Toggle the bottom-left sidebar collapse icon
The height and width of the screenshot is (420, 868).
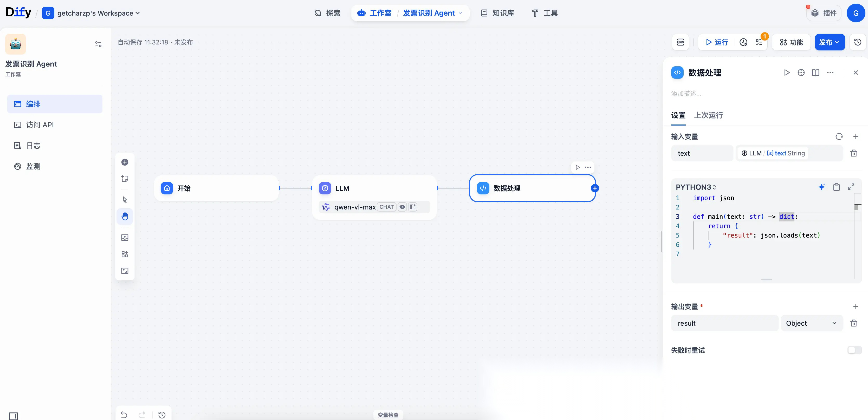point(14,416)
